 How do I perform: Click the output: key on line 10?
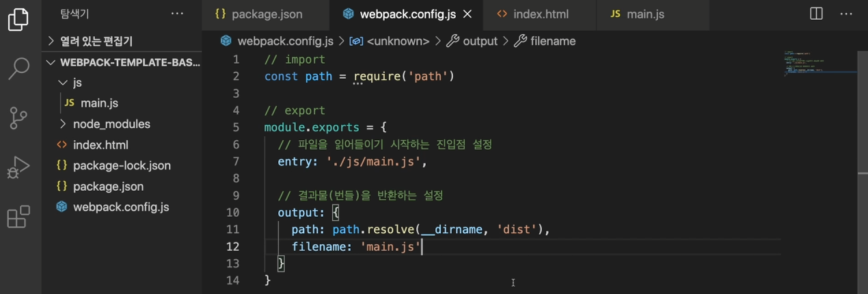tap(301, 213)
